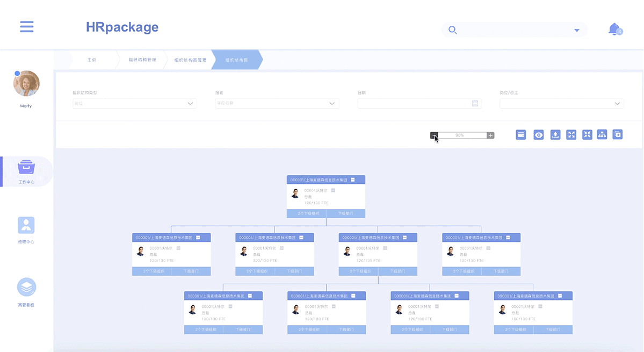Open detail icon on bottom row's fourth card
Image resolution: width=644 pixels, height=352 pixels.
[x=540, y=306]
